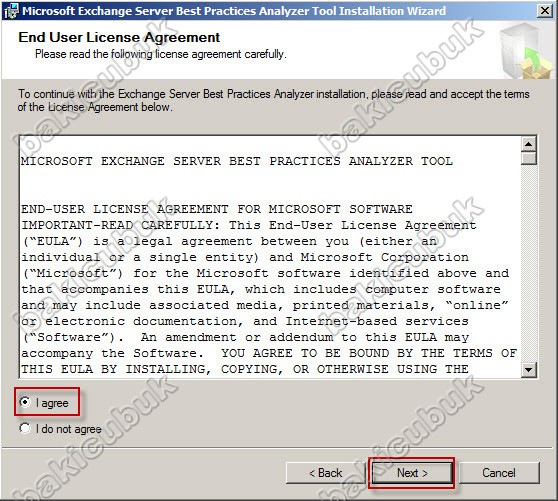Image resolution: width=558 pixels, height=501 pixels.
Task: Click the scrollbar track below the thumb
Action: coord(528,263)
